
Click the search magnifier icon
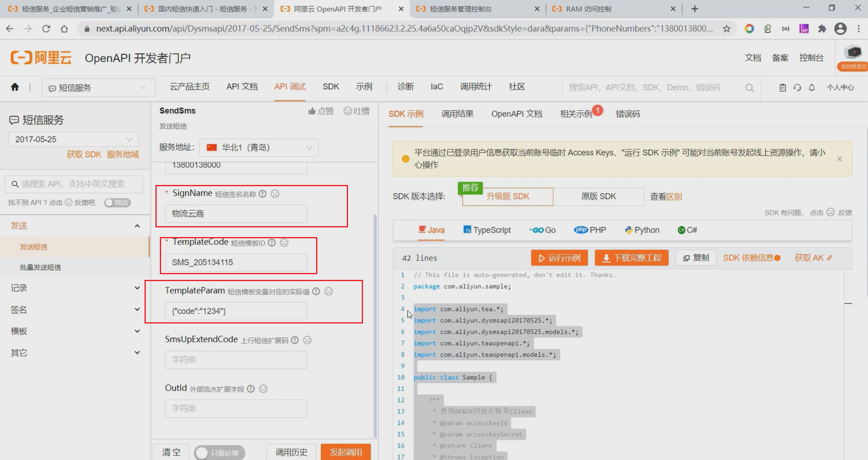(x=749, y=88)
